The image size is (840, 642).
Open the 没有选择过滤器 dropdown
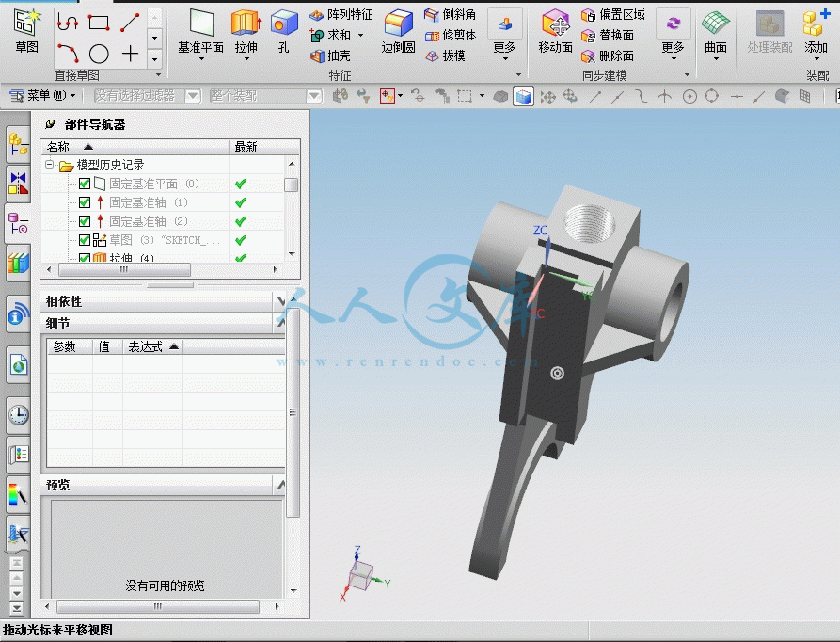click(148, 96)
